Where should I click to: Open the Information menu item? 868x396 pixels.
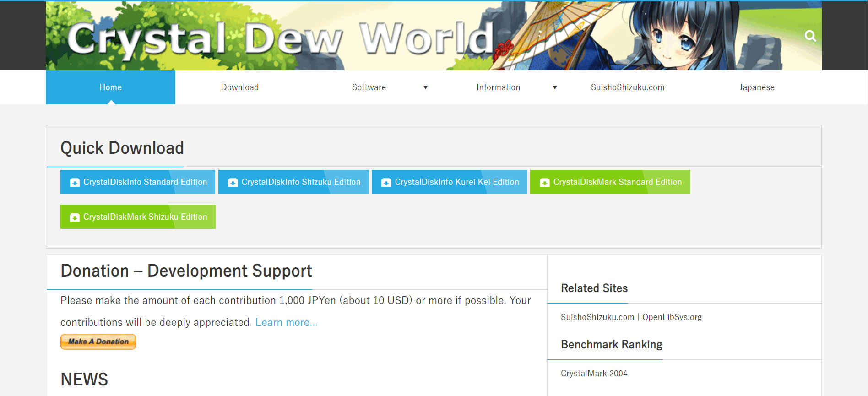click(498, 87)
